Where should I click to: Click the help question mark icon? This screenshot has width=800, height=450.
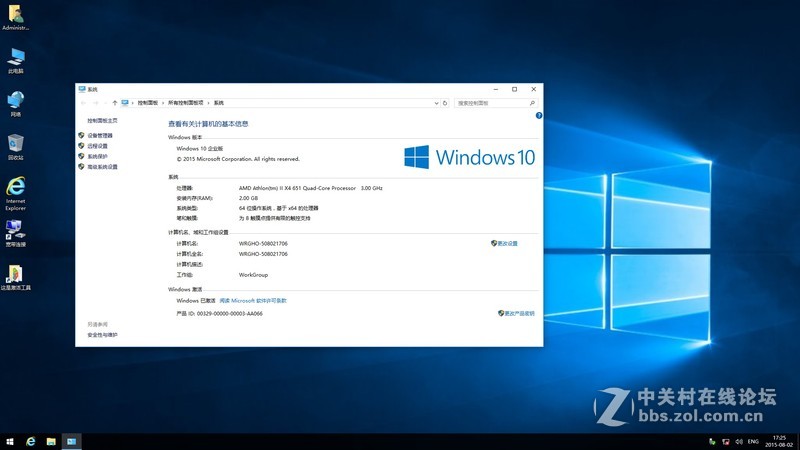pos(539,116)
